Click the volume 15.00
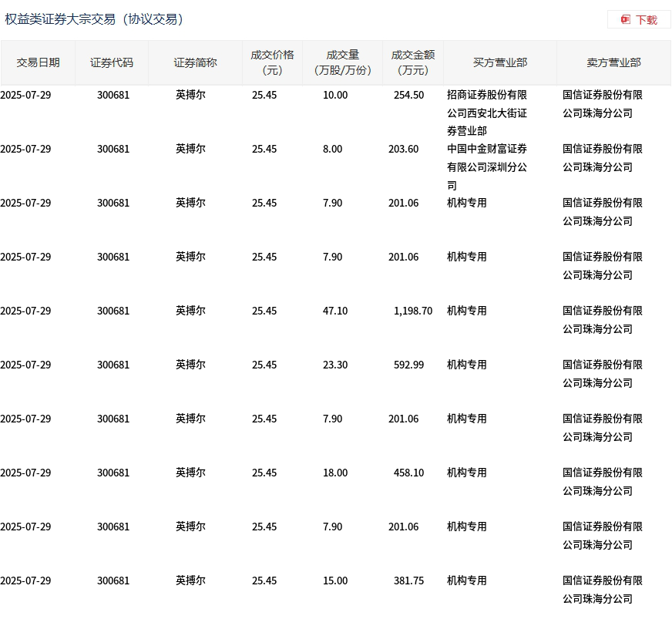Image resolution: width=672 pixels, height=626 pixels. pyautogui.click(x=335, y=581)
